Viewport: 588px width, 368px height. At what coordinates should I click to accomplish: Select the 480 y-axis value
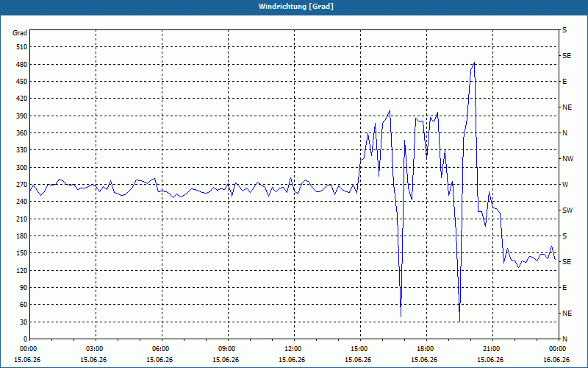(23, 65)
